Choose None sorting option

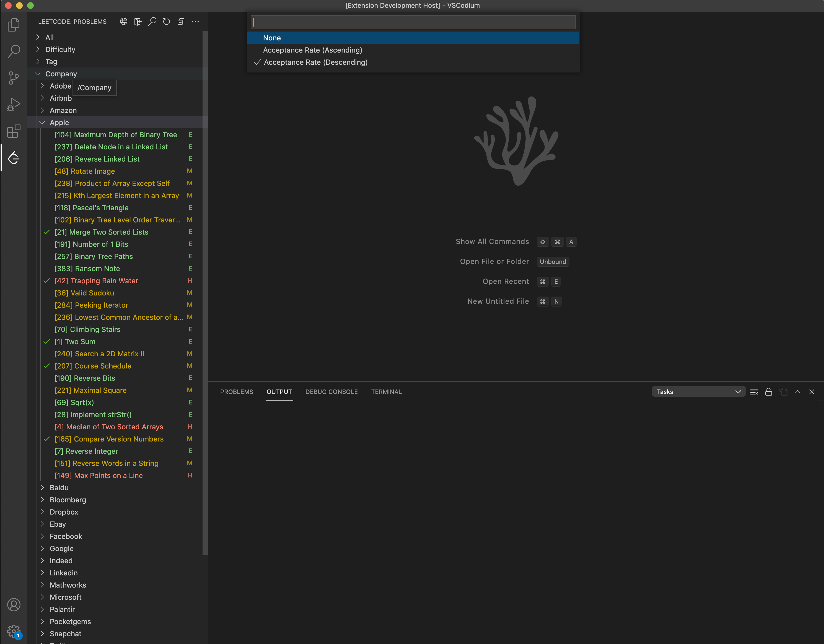pyautogui.click(x=413, y=38)
